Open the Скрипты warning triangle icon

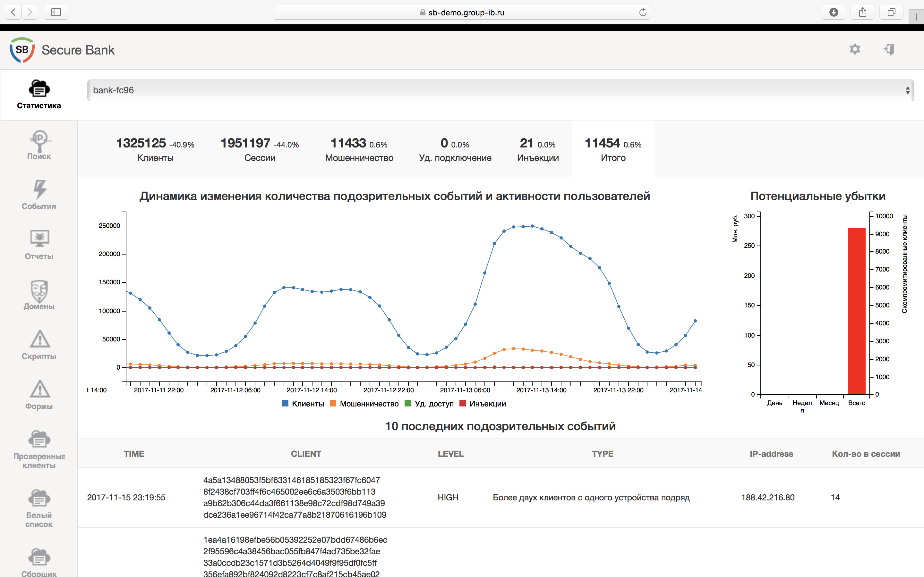(x=39, y=340)
